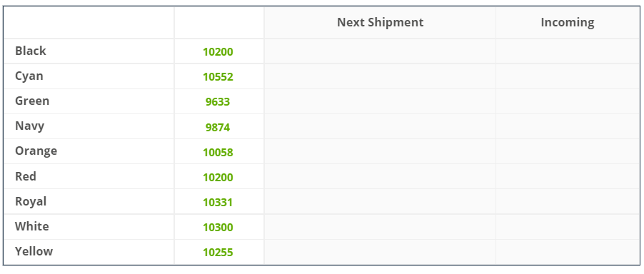Click the Royal quantity 10331
Screen dimensions: 644x274
(x=218, y=203)
